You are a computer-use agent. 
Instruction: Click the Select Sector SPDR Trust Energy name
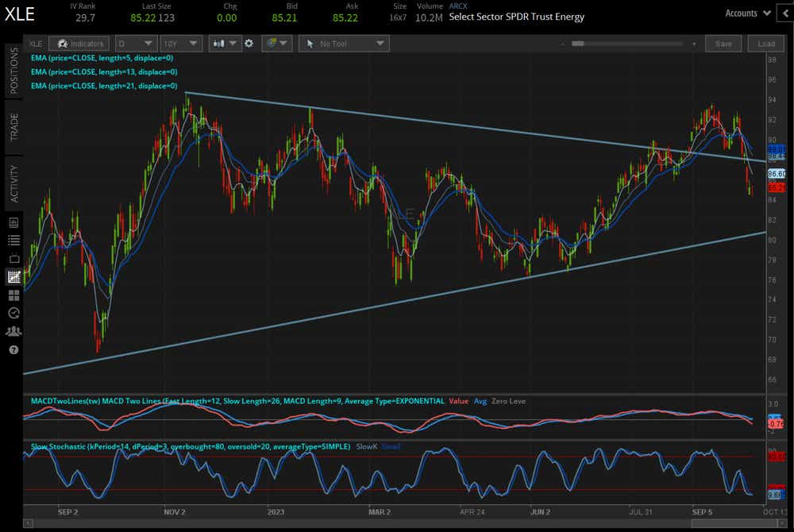517,17
